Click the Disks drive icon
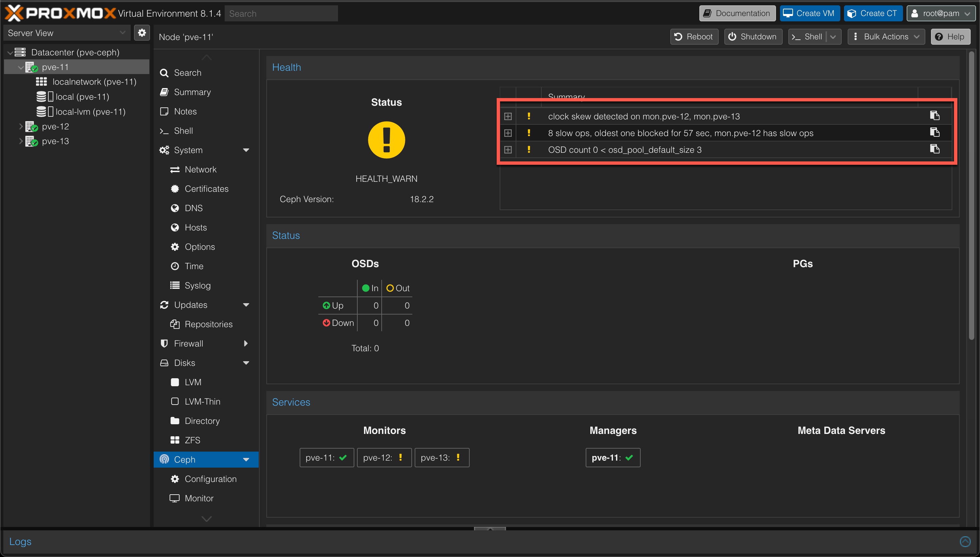Viewport: 980px width, 557px height. [x=164, y=363]
